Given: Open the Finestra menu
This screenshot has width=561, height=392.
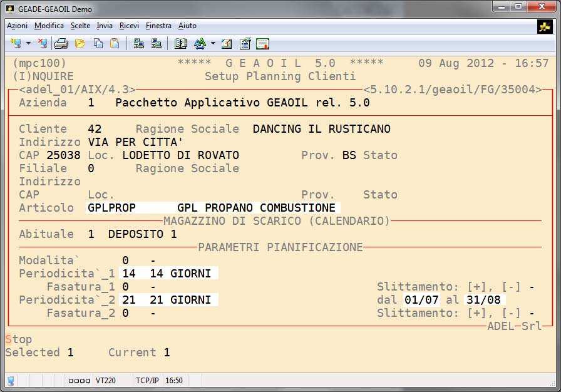Looking at the screenshot, I should point(158,26).
